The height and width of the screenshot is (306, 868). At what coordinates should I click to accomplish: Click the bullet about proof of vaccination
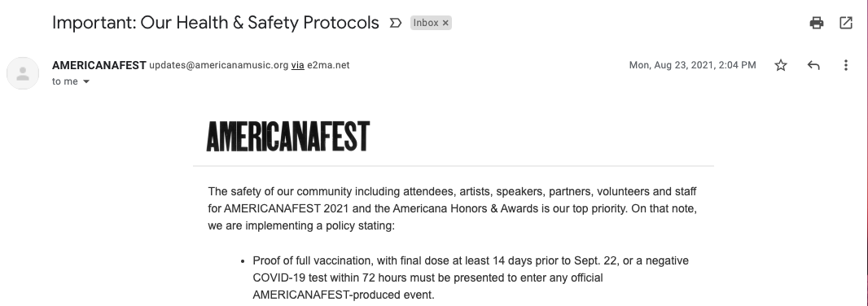tap(471, 278)
